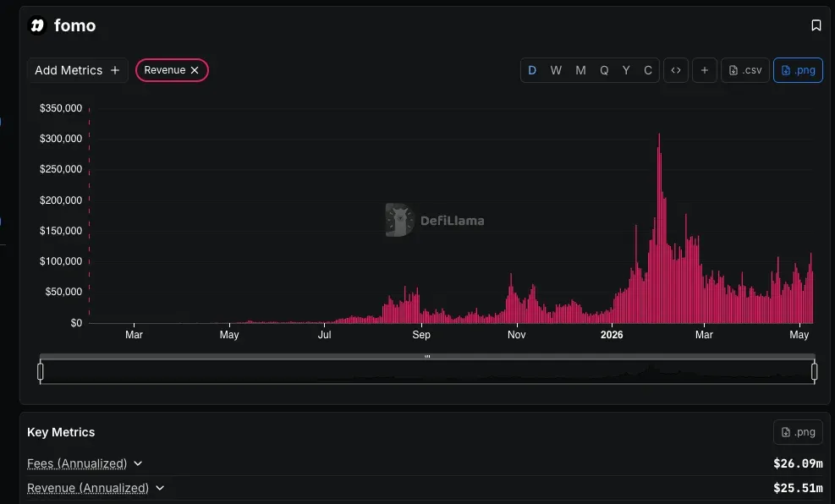Click the fomo protocol logo icon
Image resolution: width=835 pixels, height=504 pixels.
click(37, 25)
